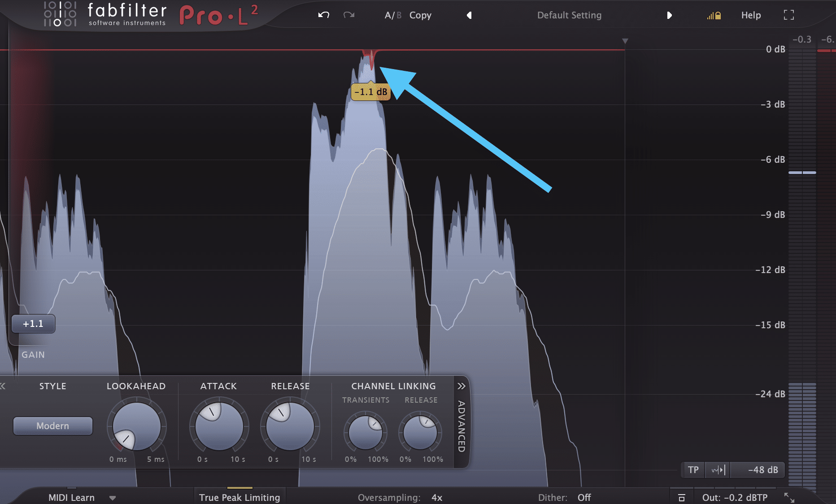Open the -48 dB meter scale menu
The width and height of the screenshot is (836, 504).
click(759, 470)
